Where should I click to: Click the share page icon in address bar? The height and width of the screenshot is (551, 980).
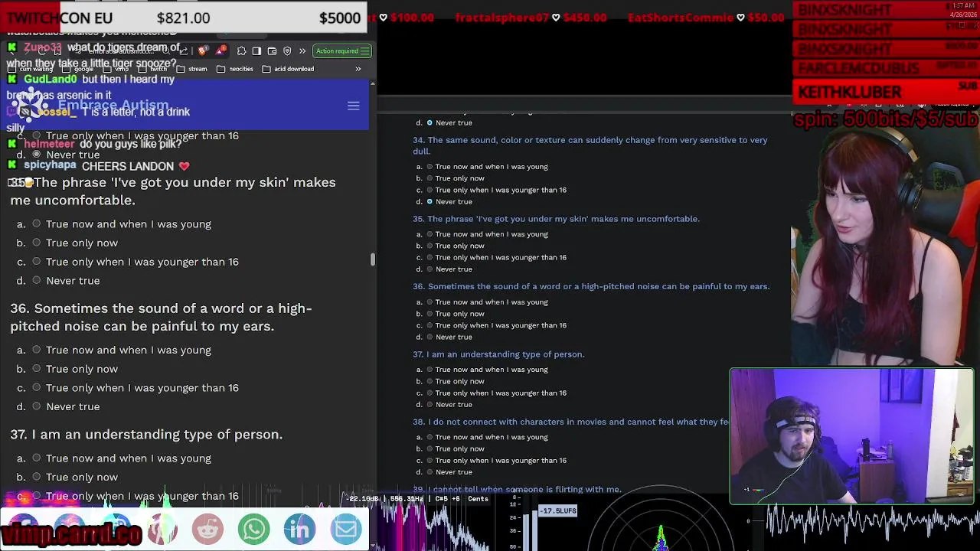click(183, 51)
